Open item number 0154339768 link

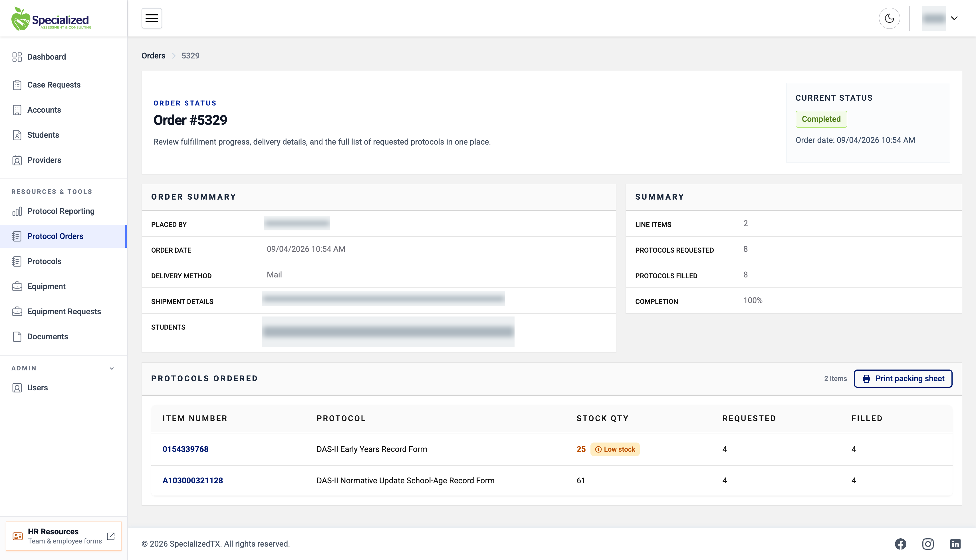coord(185,449)
